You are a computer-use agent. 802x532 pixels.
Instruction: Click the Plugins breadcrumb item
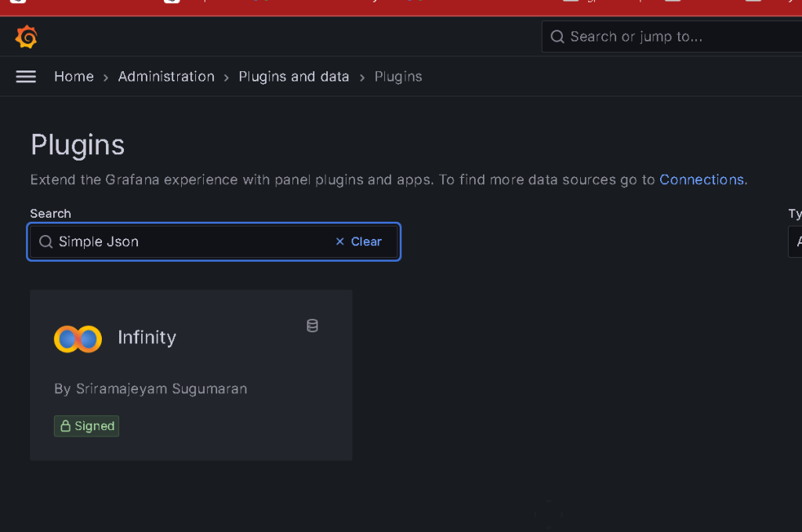click(398, 77)
